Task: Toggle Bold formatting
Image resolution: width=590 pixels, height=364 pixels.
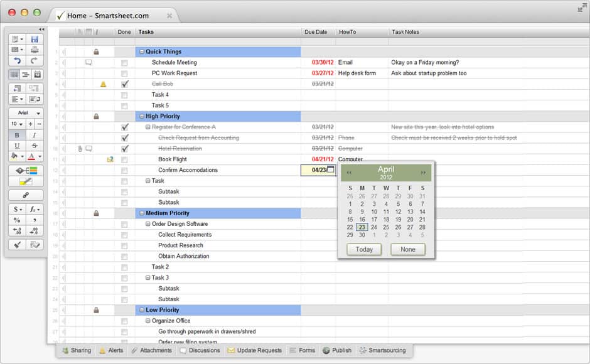Action: [17, 135]
